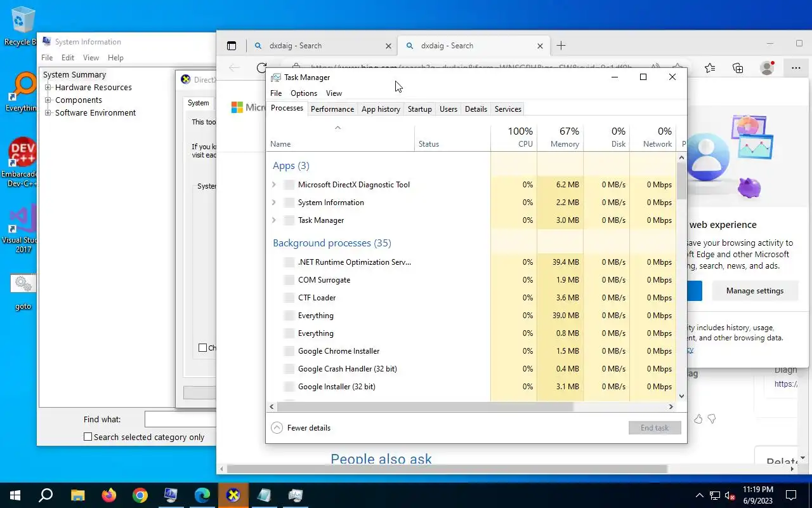Click the Manage settings button
The image size is (812, 508).
coord(754,291)
